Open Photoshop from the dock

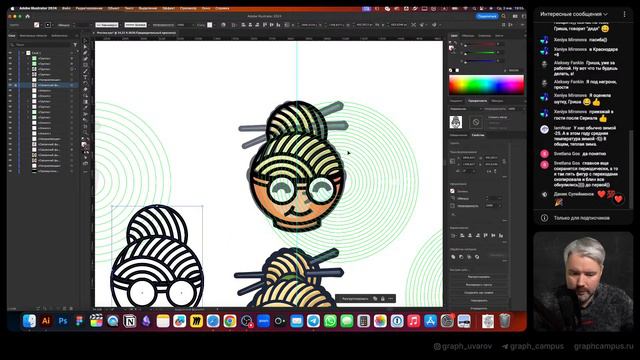(62, 321)
